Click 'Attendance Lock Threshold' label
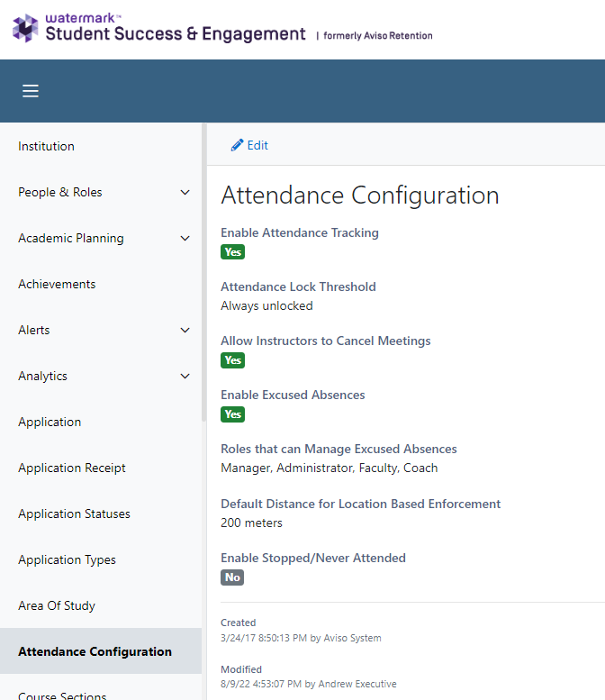Image resolution: width=605 pixels, height=700 pixels. click(299, 287)
